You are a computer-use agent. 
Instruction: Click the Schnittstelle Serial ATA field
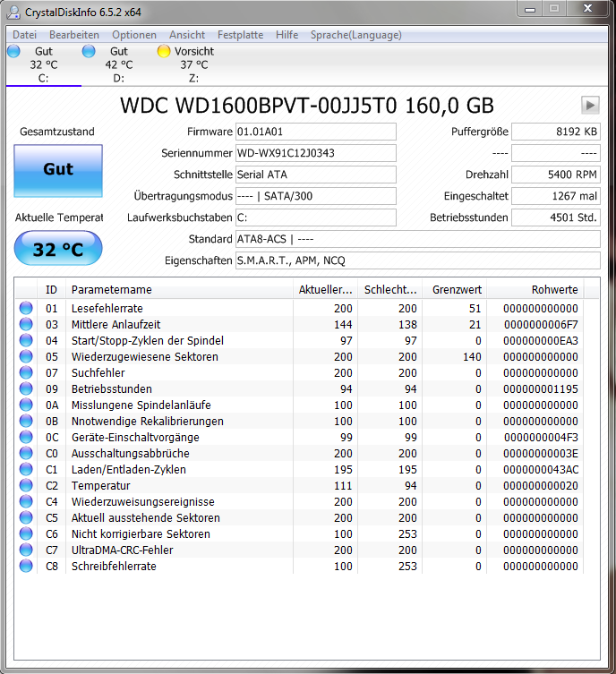coord(315,175)
